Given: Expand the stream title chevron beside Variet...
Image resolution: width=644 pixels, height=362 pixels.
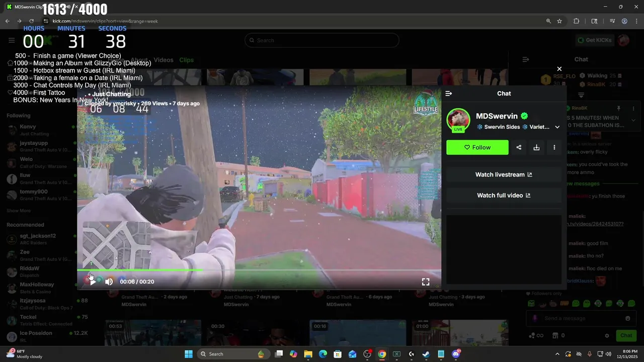Looking at the screenshot, I should (557, 127).
